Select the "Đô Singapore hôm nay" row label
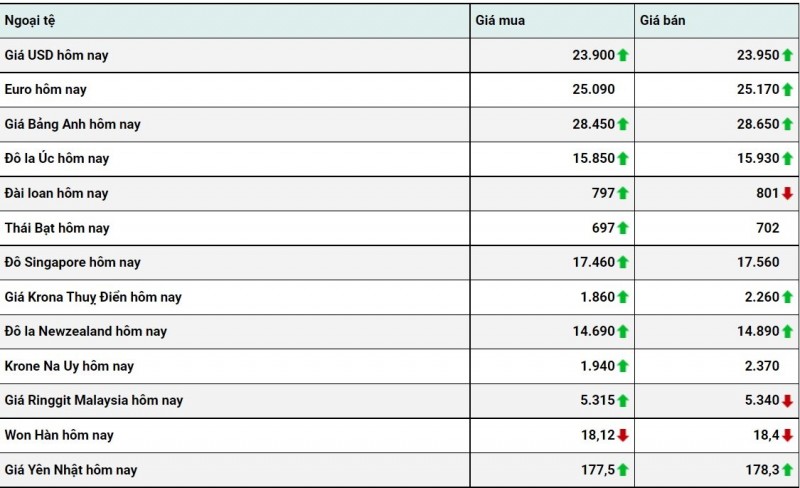Image resolution: width=800 pixels, height=488 pixels. [x=72, y=262]
